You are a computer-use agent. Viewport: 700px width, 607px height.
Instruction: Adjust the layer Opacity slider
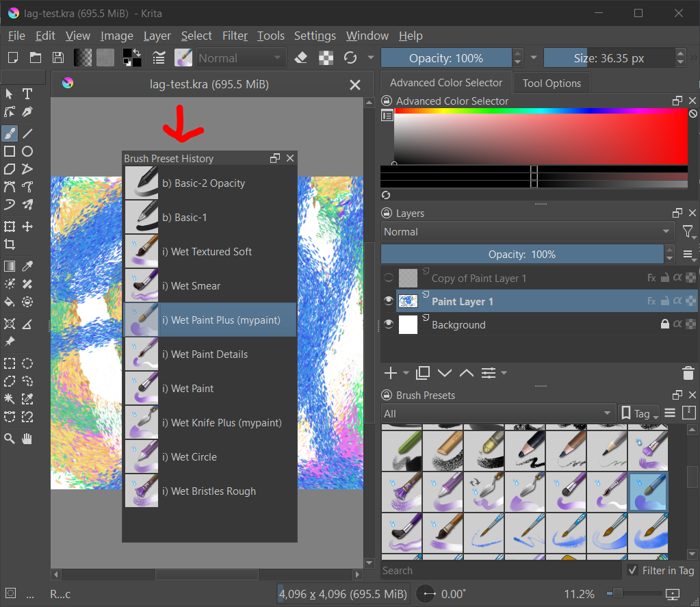click(x=521, y=255)
